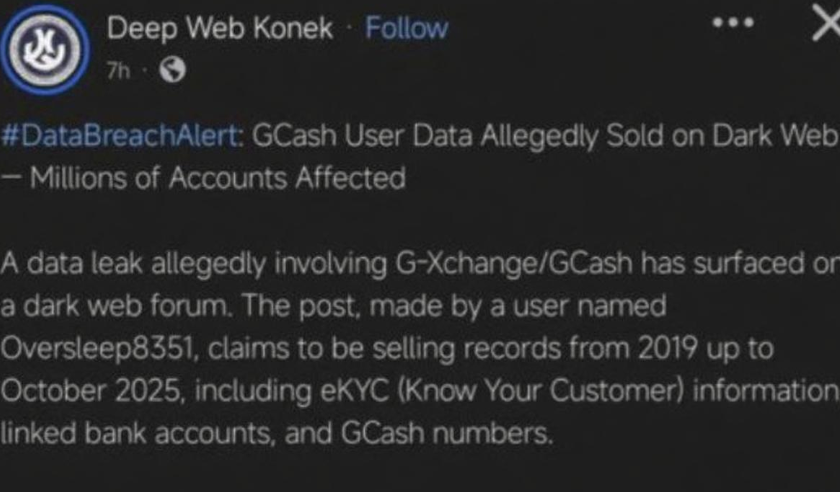Screen dimensions: 840x492
Task: Open Deep Web Konek profile picture
Action: [x=49, y=50]
